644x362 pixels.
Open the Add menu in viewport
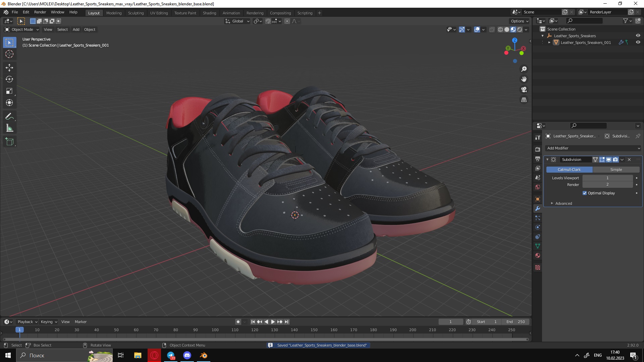click(x=76, y=29)
